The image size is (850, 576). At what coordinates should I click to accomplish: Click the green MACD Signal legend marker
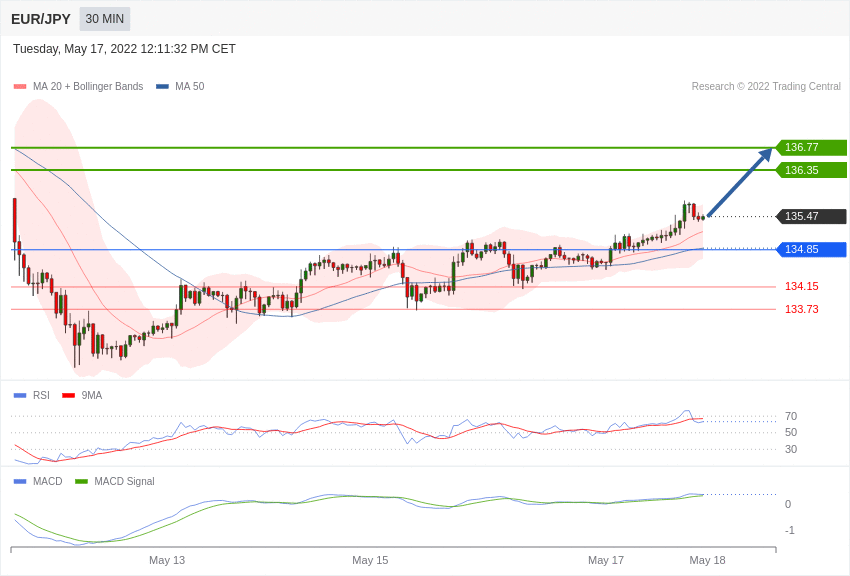(x=81, y=481)
